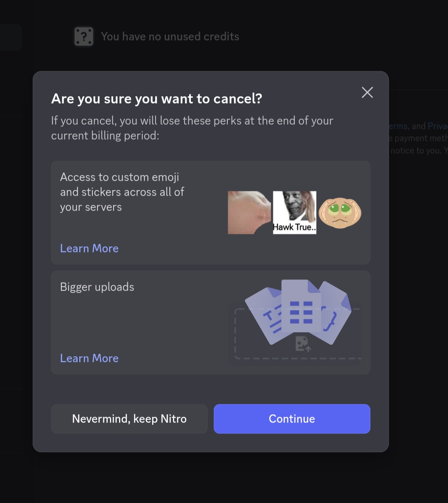The width and height of the screenshot is (448, 503).
Task: Click the hand sticker thumbnail
Action: [x=249, y=212]
